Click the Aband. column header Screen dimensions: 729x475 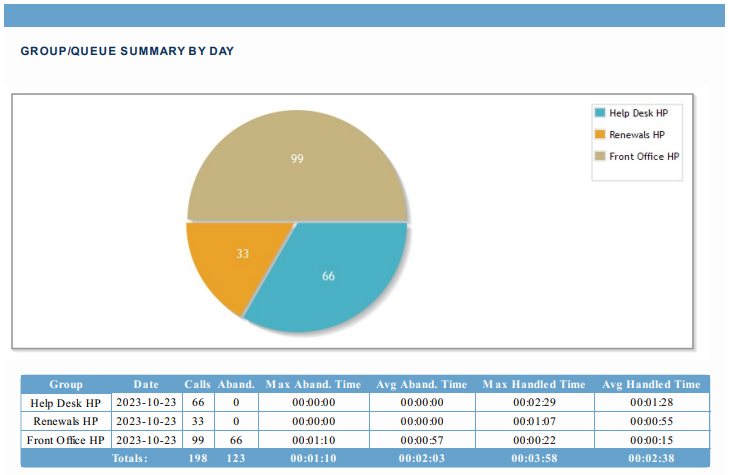click(236, 384)
